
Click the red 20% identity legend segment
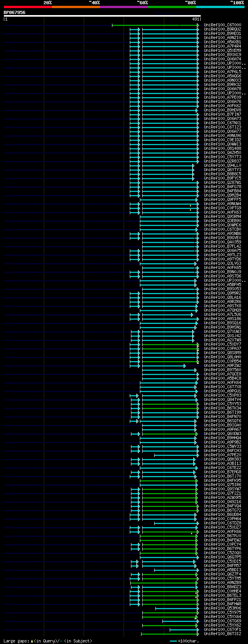[x=28, y=7]
